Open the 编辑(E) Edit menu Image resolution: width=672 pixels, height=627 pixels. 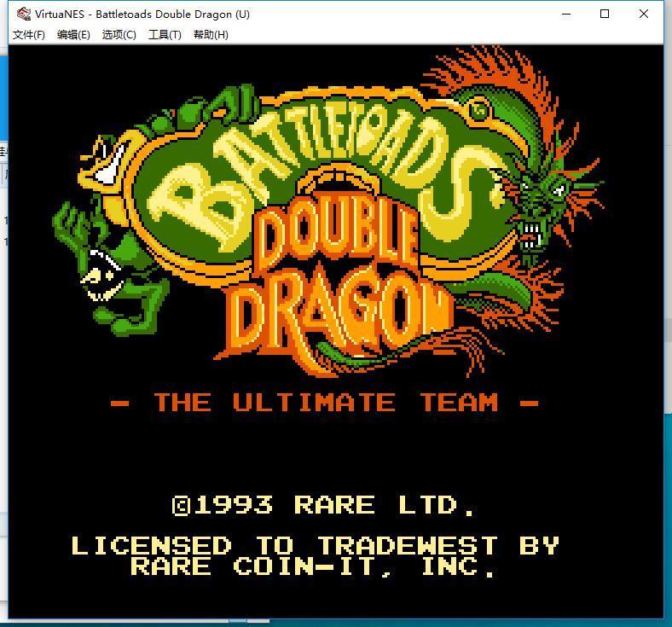[73, 35]
